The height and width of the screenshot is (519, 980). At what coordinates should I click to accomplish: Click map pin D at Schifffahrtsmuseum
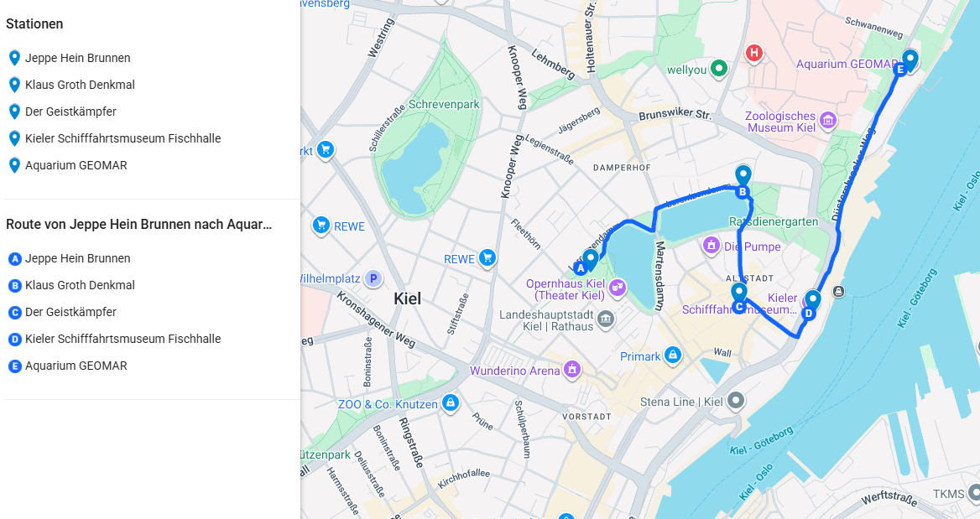pyautogui.click(x=812, y=300)
